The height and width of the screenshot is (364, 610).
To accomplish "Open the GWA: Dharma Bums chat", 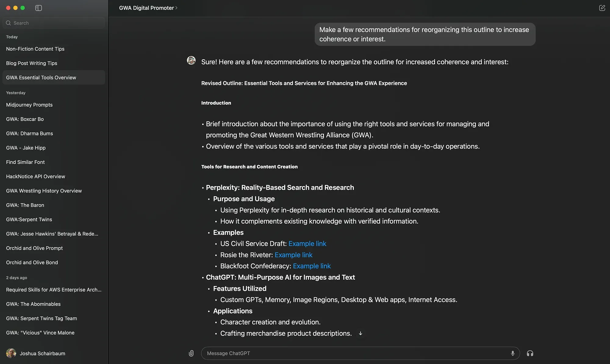I will pos(54,133).
